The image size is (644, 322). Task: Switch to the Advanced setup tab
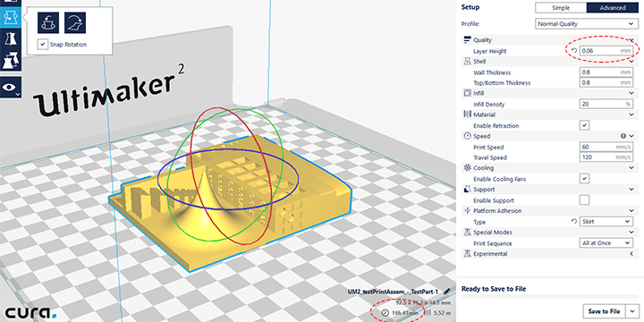613,8
